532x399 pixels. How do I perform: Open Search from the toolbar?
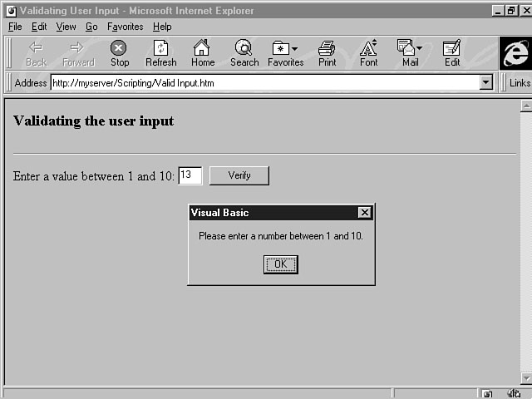[x=244, y=52]
